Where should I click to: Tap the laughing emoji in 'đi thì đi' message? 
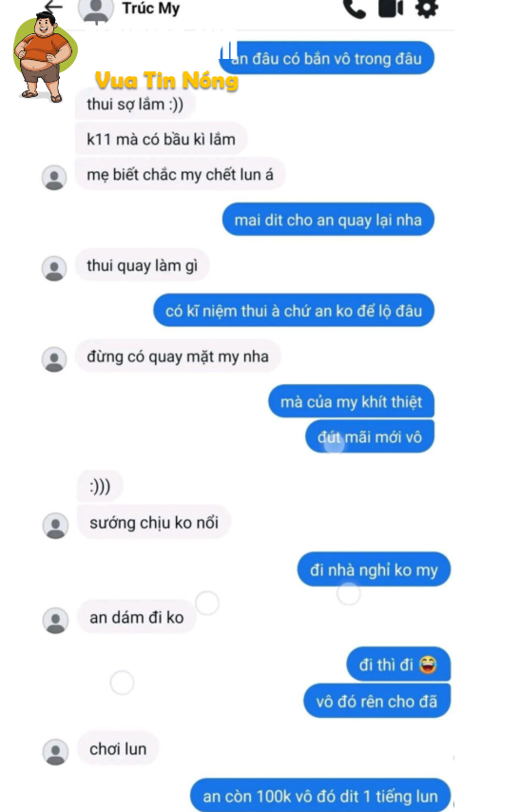428,664
